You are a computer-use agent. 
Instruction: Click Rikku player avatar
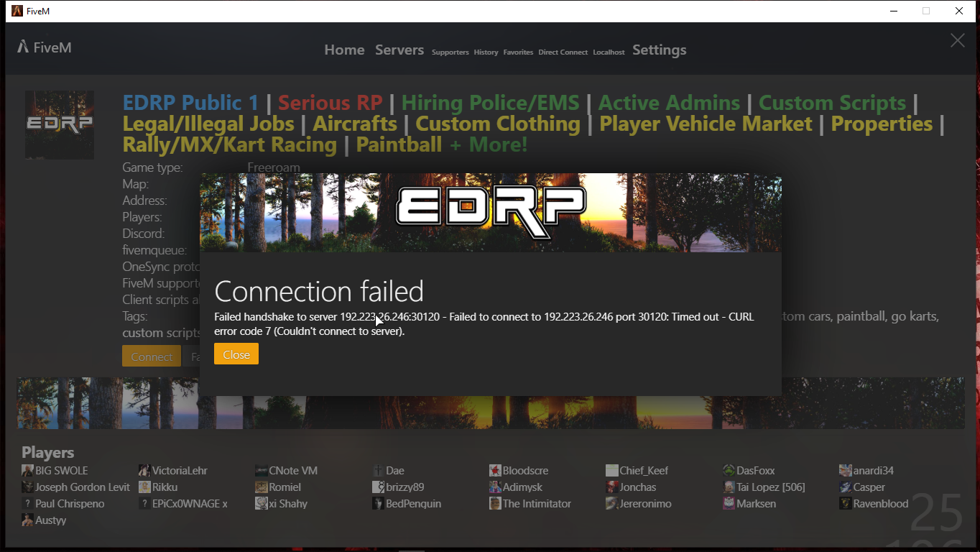pyautogui.click(x=144, y=487)
